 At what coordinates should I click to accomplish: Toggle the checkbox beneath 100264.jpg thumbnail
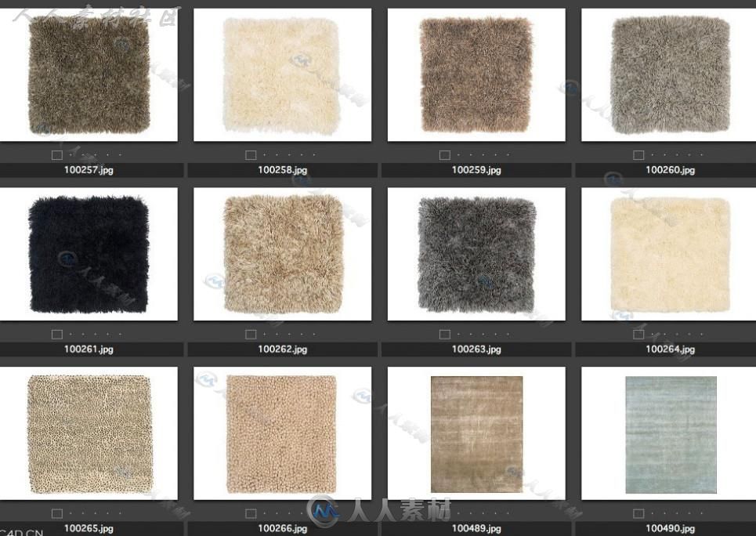click(638, 335)
